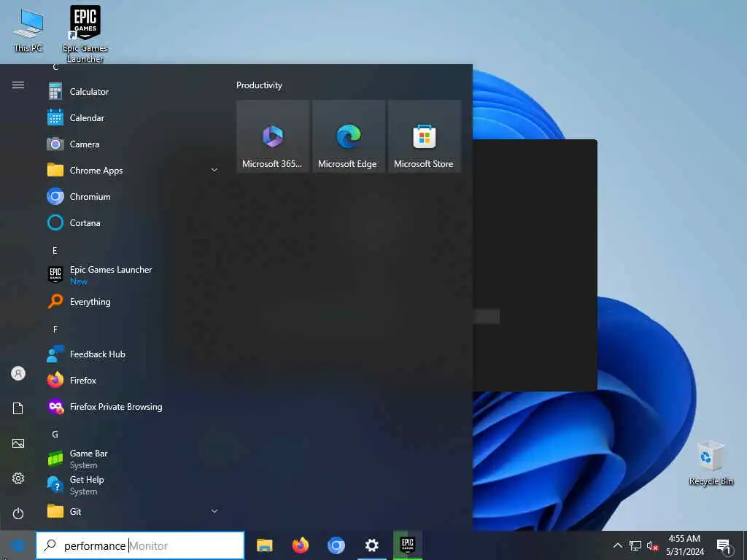Open Firefox on the taskbar
This screenshot has height=560, width=747.
point(300,545)
